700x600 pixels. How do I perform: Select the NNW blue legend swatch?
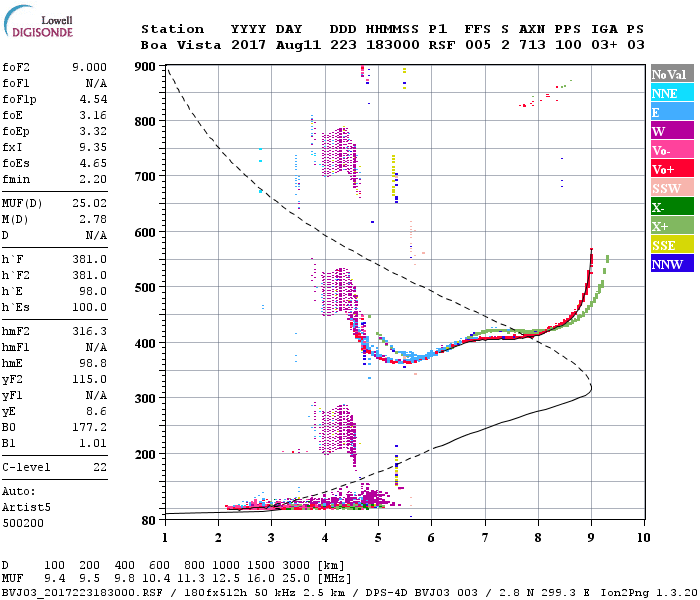point(672,263)
